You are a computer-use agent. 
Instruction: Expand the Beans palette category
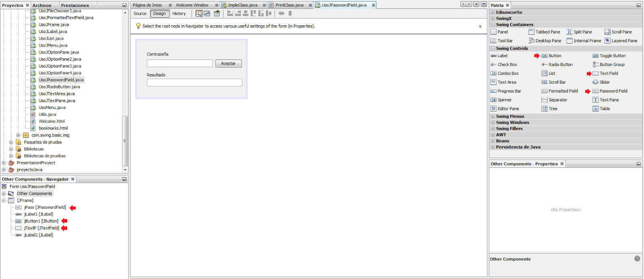(493, 141)
